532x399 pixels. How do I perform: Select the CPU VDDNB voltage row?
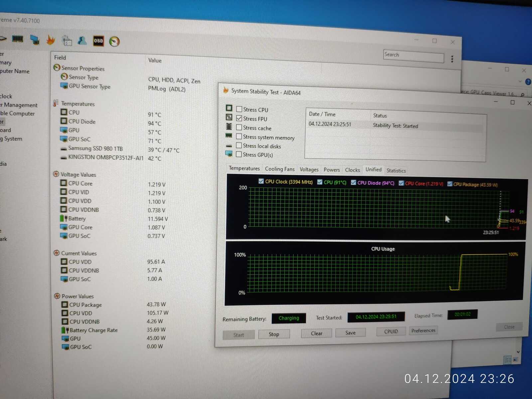point(113,210)
